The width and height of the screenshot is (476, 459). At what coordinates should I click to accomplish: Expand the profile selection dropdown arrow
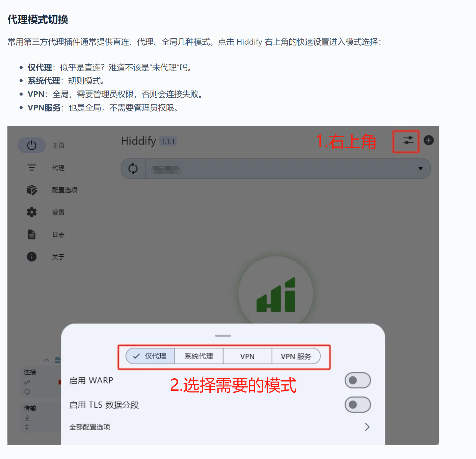[x=421, y=169]
